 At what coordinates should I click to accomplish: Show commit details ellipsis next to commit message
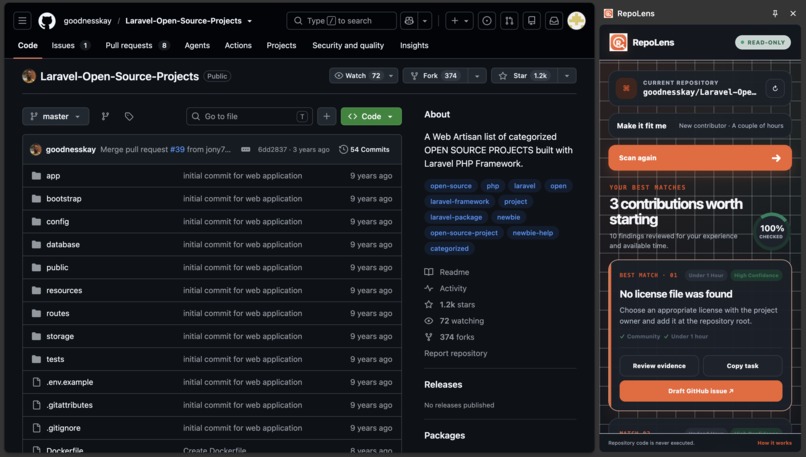pyautogui.click(x=246, y=150)
